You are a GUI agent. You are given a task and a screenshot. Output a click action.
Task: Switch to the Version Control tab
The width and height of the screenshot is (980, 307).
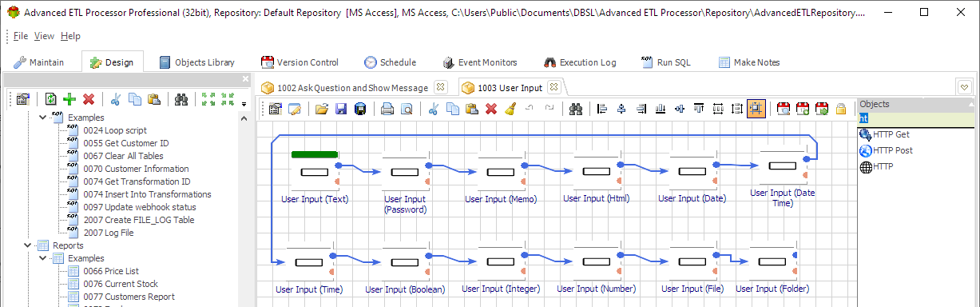[x=301, y=62]
